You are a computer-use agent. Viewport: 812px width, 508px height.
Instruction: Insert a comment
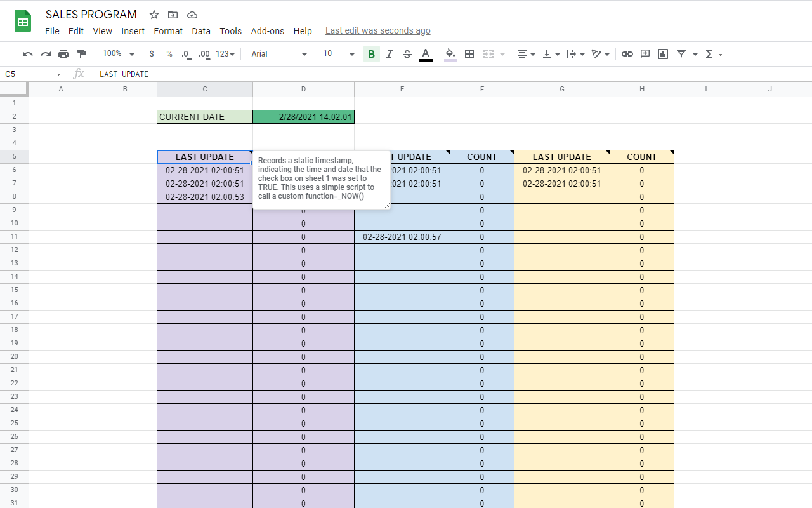[x=645, y=54]
